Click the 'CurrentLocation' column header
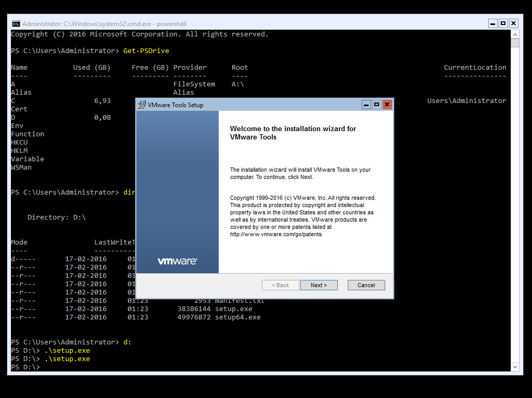The width and height of the screenshot is (532, 398). (x=475, y=68)
